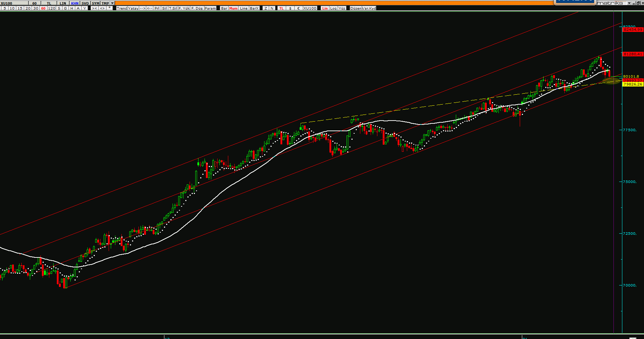Image resolution: width=644 pixels, height=339 pixels.
Task: Enable 'Log' logarithmic price scale
Action: click(x=333, y=8)
